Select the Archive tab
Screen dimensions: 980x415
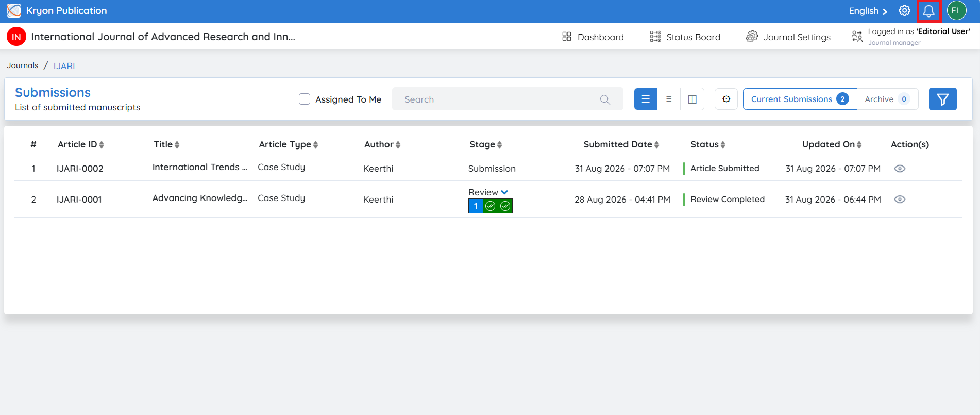tap(888, 99)
